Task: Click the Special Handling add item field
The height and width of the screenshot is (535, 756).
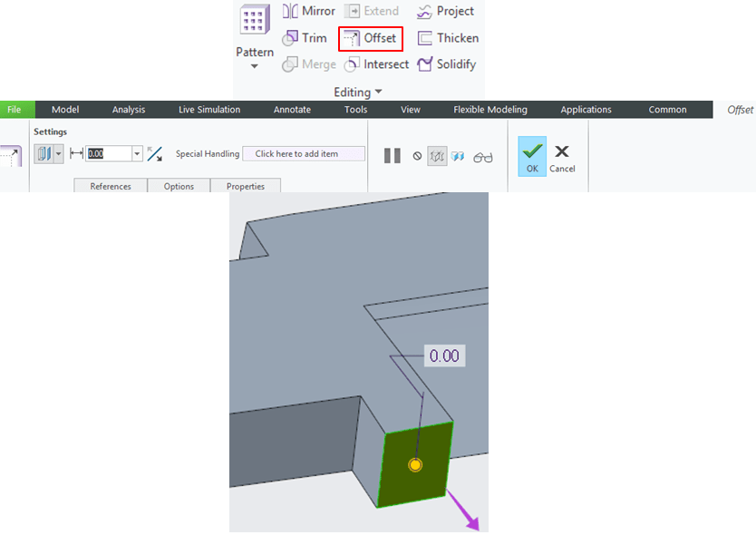Action: [x=304, y=154]
